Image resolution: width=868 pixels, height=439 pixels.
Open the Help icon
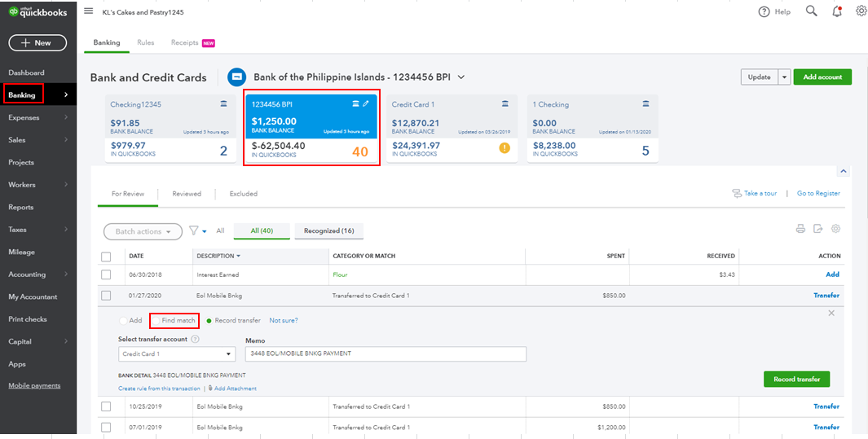pos(764,11)
